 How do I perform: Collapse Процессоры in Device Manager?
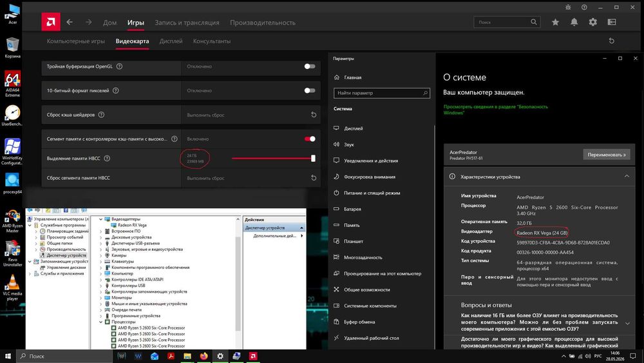tap(100, 322)
